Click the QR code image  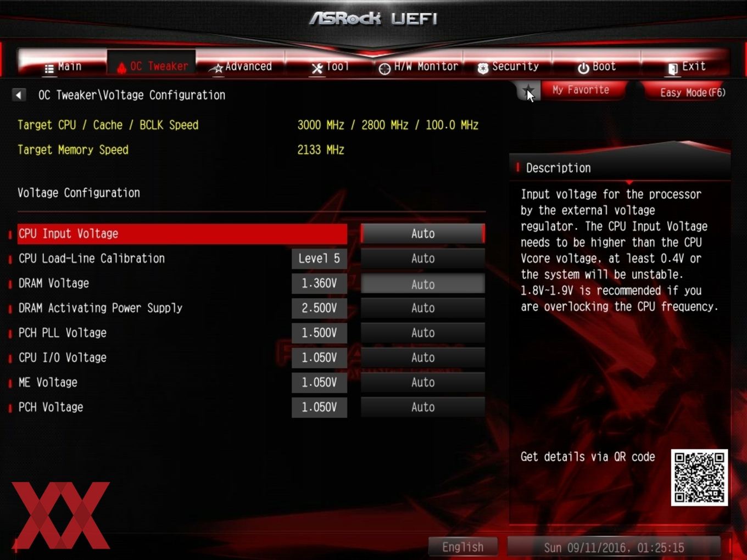[699, 478]
